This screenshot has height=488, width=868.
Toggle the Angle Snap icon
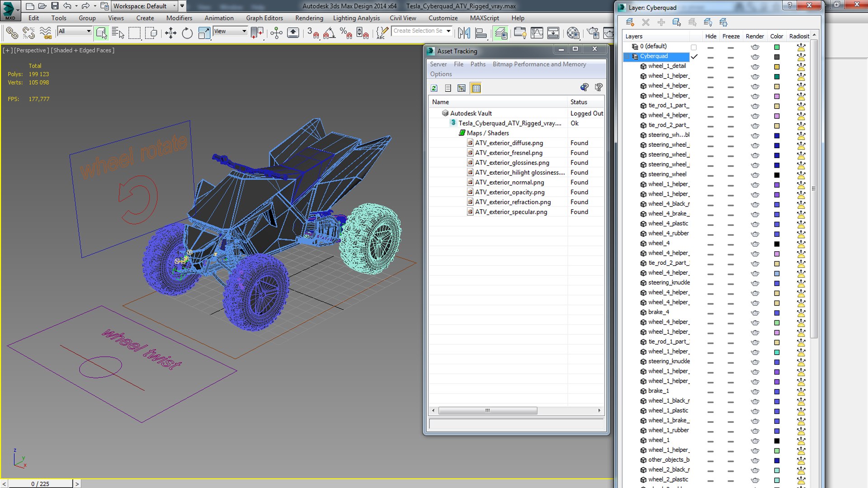(x=329, y=33)
